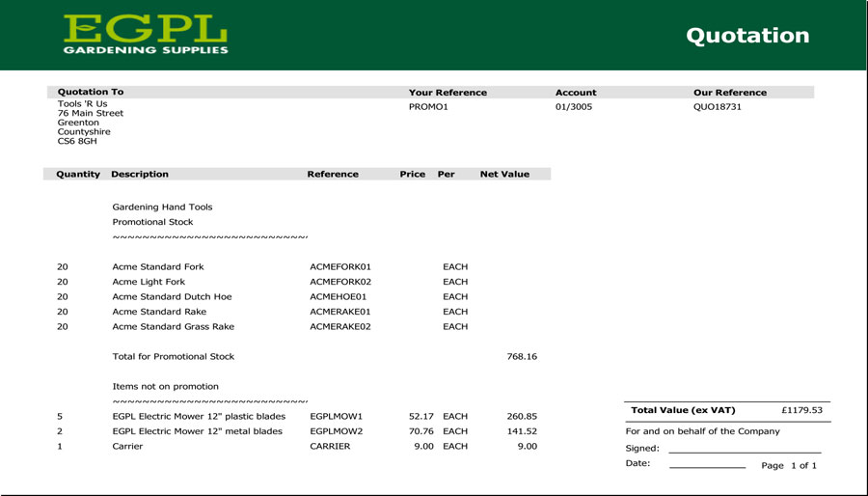This screenshot has height=496, width=868.
Task: Select the EGPLMOW1 reference code
Action: tap(337, 417)
